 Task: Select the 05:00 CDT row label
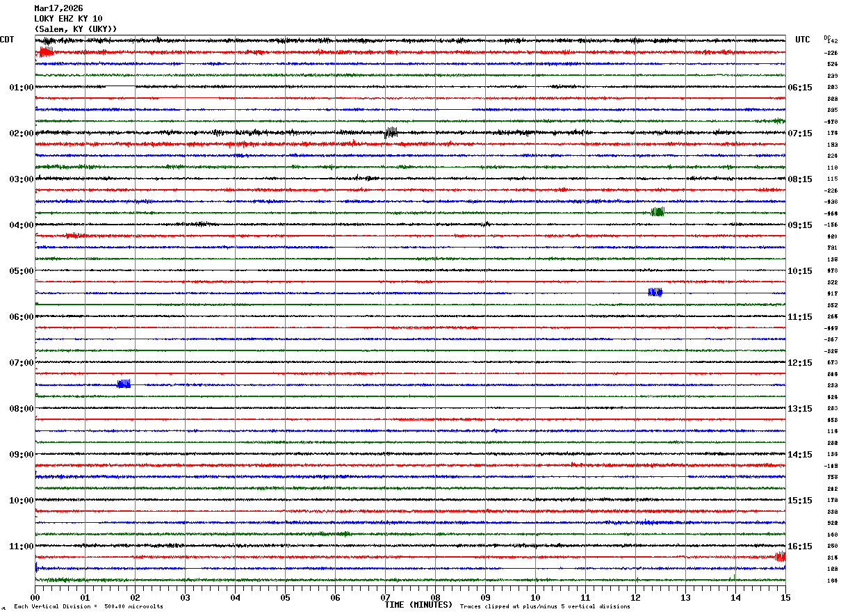pyautogui.click(x=22, y=271)
